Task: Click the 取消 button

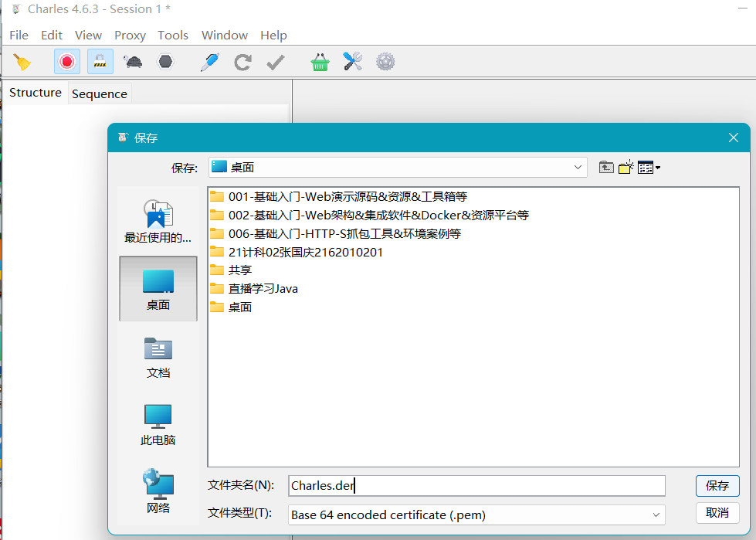Action: click(717, 512)
